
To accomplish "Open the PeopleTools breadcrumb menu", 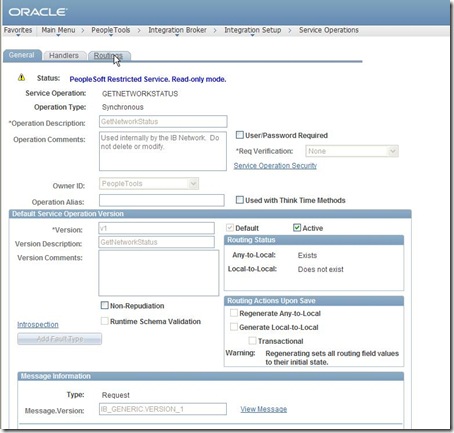I will [x=111, y=30].
